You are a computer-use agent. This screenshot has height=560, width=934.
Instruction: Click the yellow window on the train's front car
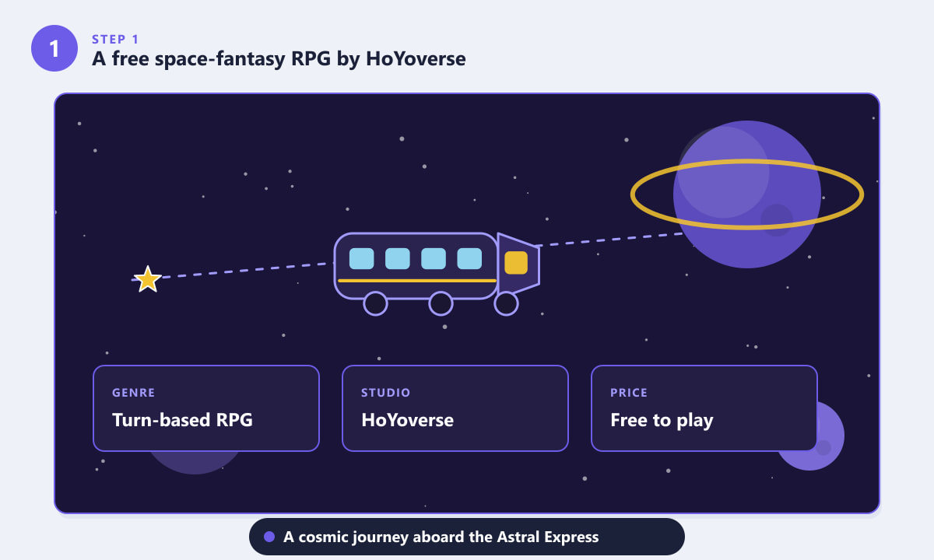[x=516, y=263]
